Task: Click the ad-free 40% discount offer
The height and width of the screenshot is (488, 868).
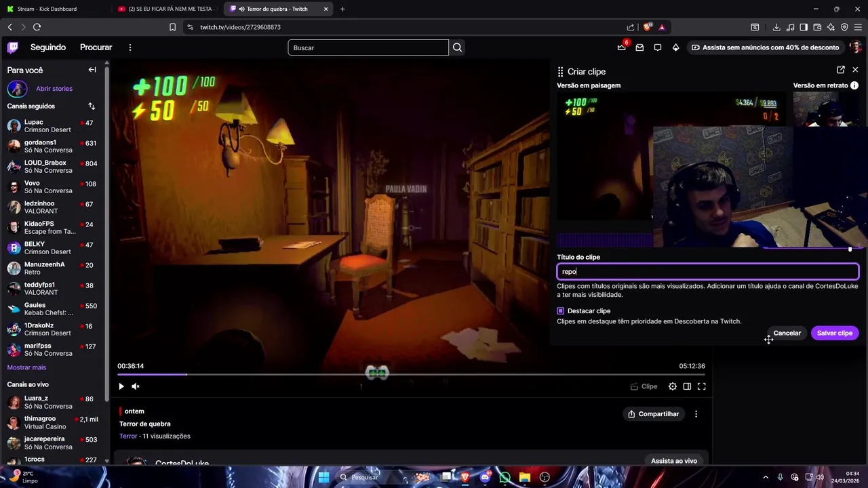Action: coord(766,47)
